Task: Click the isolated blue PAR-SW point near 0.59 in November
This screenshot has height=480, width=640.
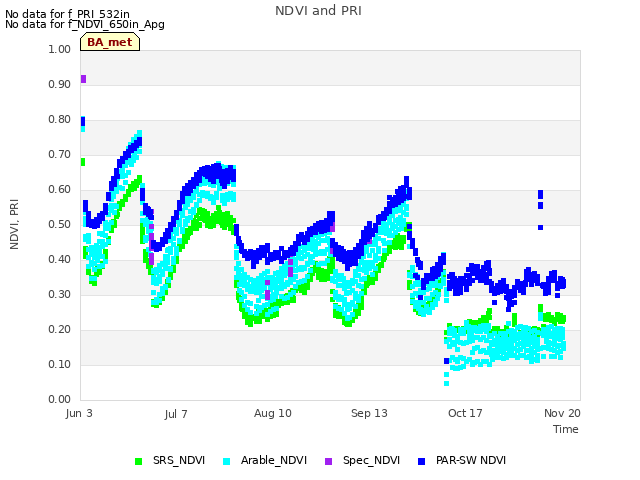Action: 540,194
